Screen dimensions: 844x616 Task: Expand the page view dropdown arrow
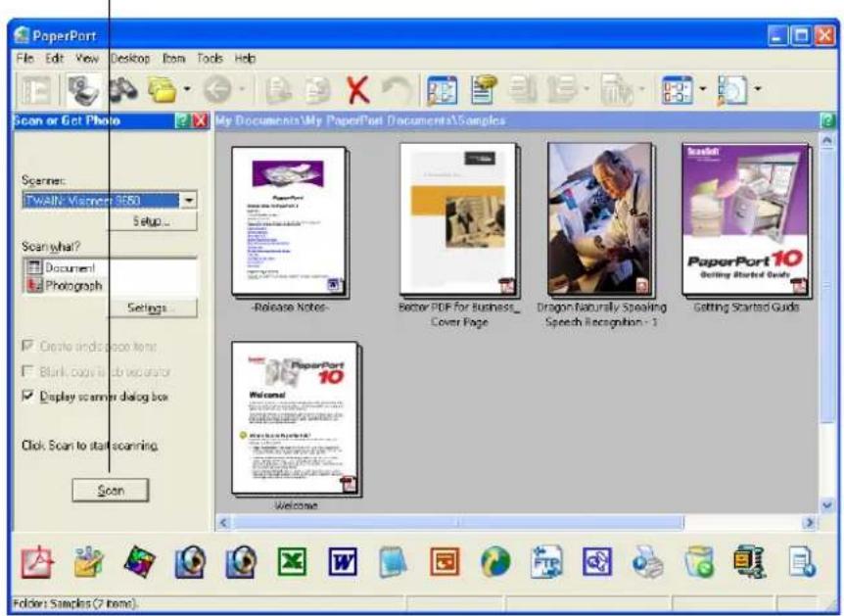tap(757, 88)
